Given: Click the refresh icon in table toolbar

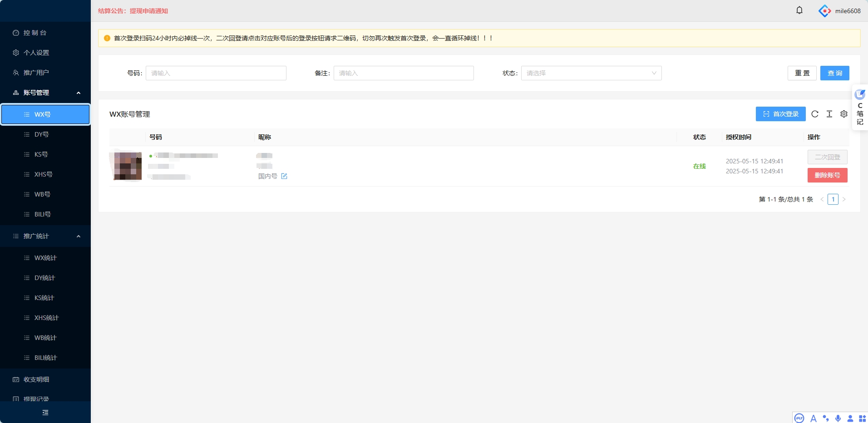Looking at the screenshot, I should (815, 114).
